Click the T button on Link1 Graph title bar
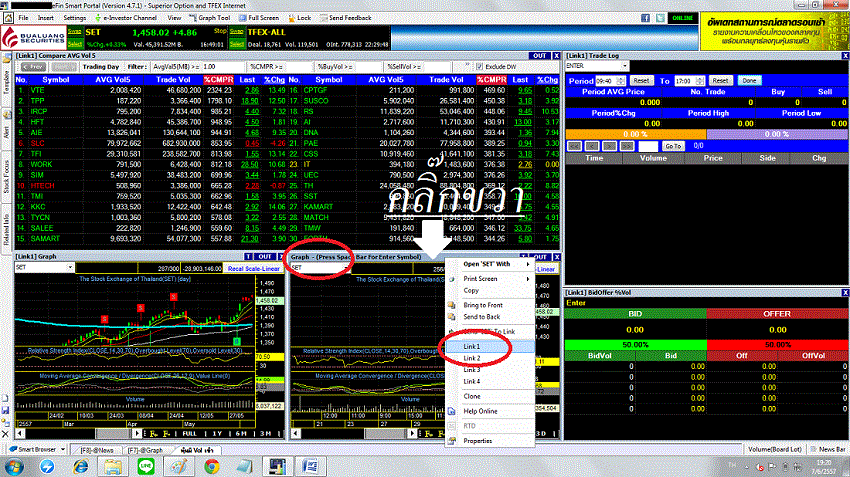The height and width of the screenshot is (477, 850). 248,257
